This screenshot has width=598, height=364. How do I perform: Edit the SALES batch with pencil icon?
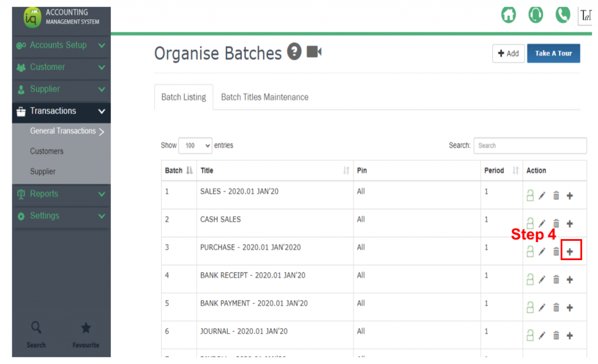tap(542, 196)
